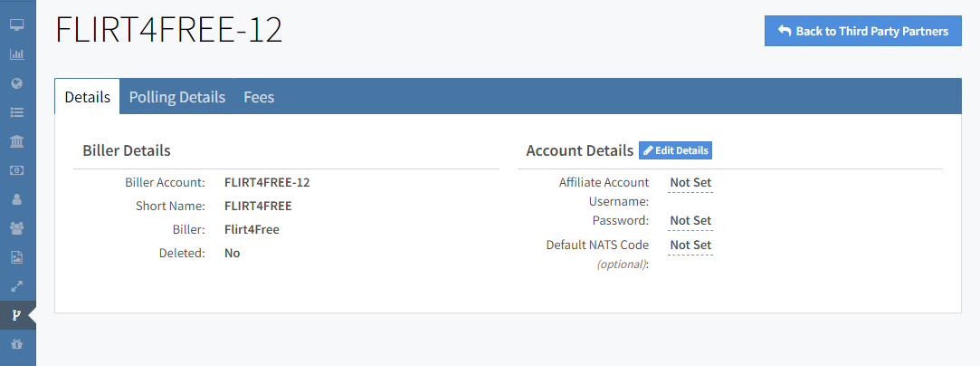This screenshot has width=980, height=366.
Task: Set the Default NATS Code value
Action: (690, 246)
